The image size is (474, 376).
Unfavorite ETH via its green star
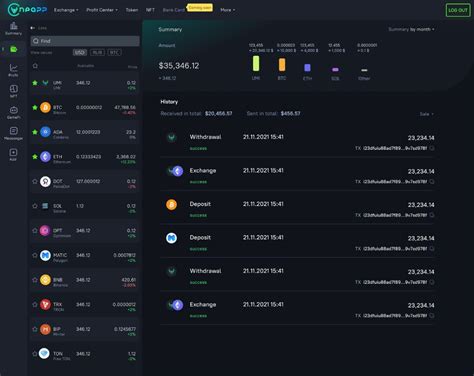[x=35, y=157]
